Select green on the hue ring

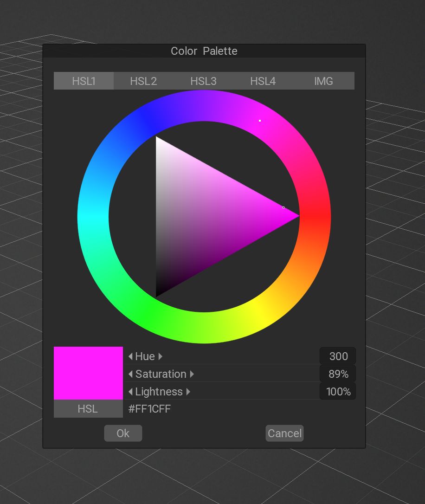[x=149, y=313]
